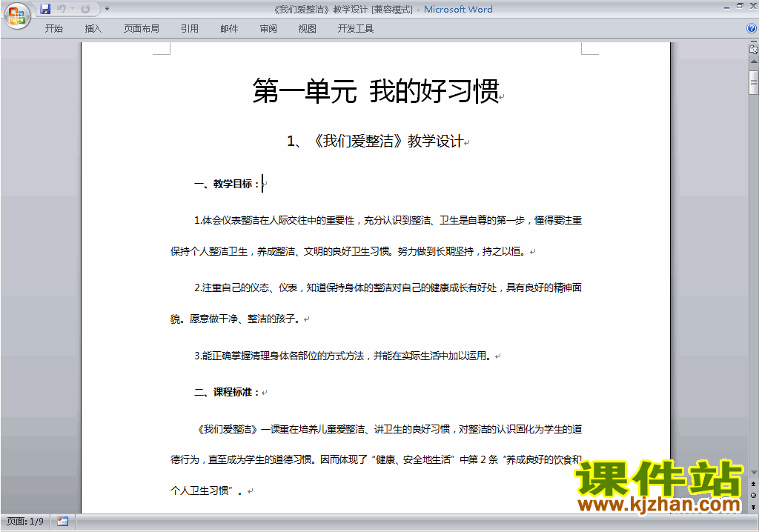This screenshot has width=759, height=532.
Task: Click the Redo icon in quick access toolbar
Action: point(86,9)
